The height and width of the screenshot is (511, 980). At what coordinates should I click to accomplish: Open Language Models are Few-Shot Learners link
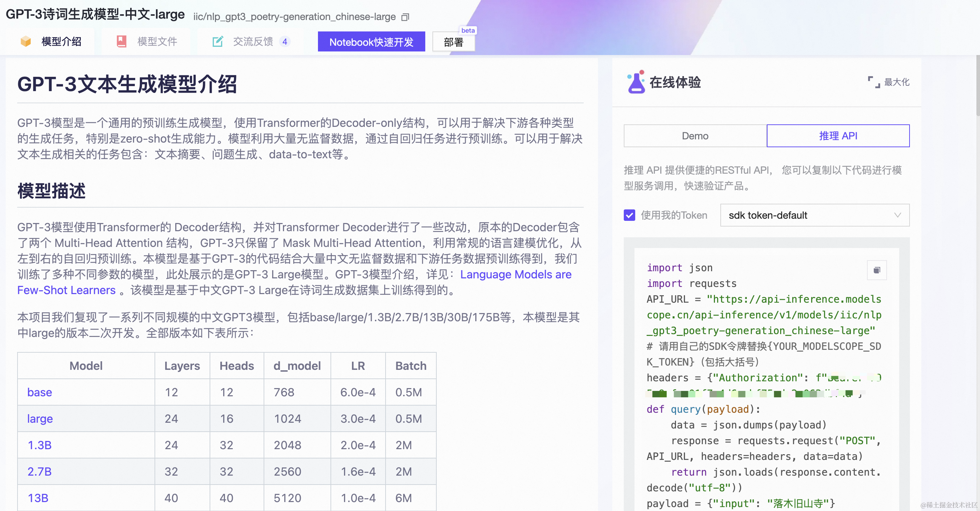[x=515, y=274]
